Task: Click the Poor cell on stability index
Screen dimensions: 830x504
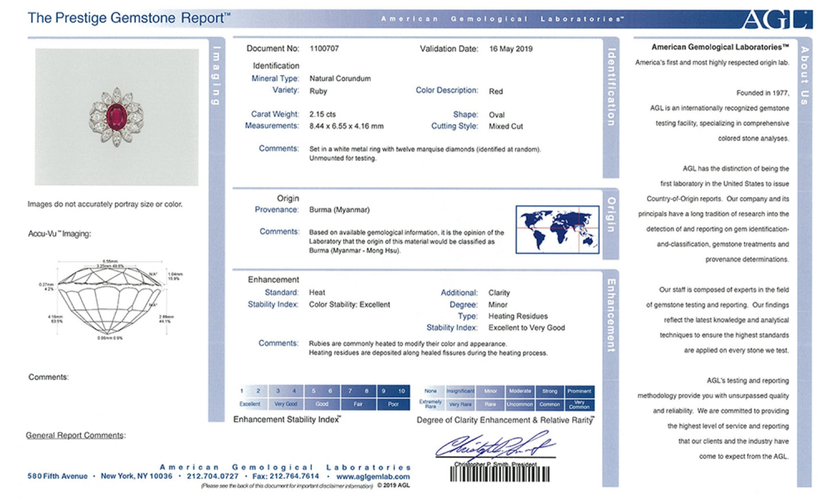Action: (x=393, y=404)
